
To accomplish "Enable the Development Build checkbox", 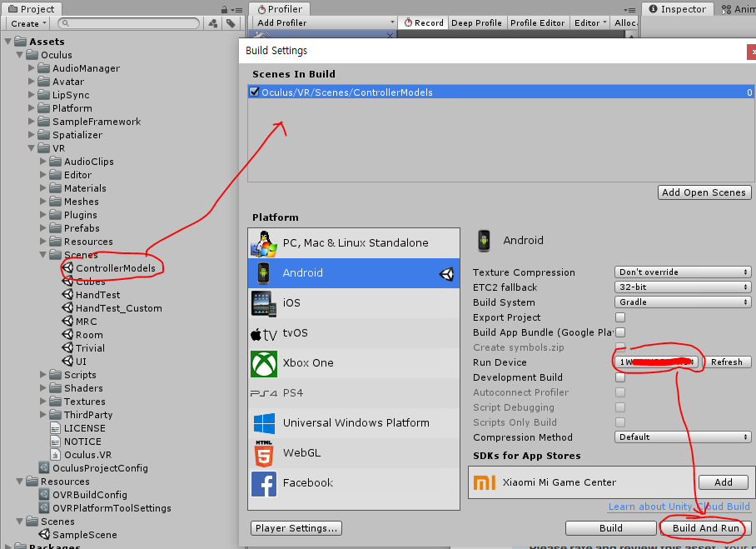I will 620,377.
